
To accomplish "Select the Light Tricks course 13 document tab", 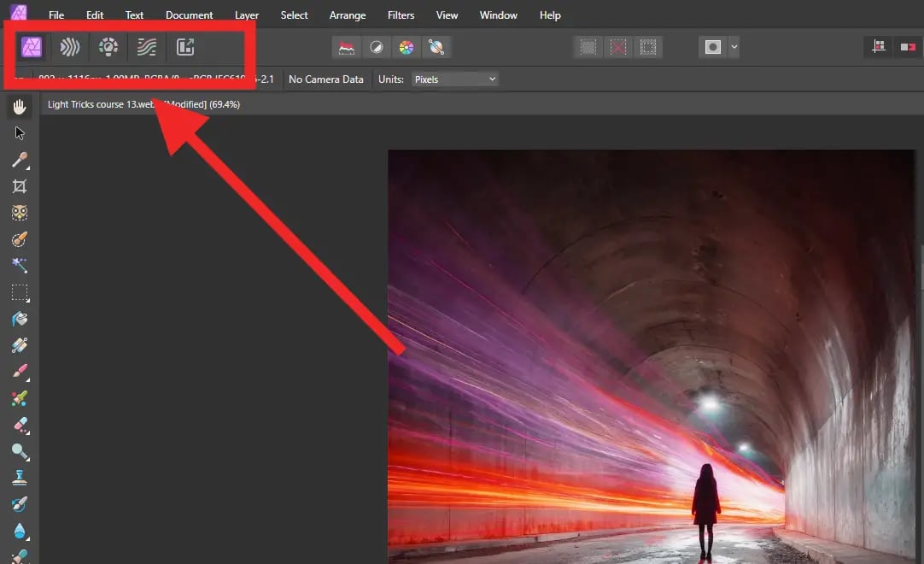I will click(x=143, y=104).
